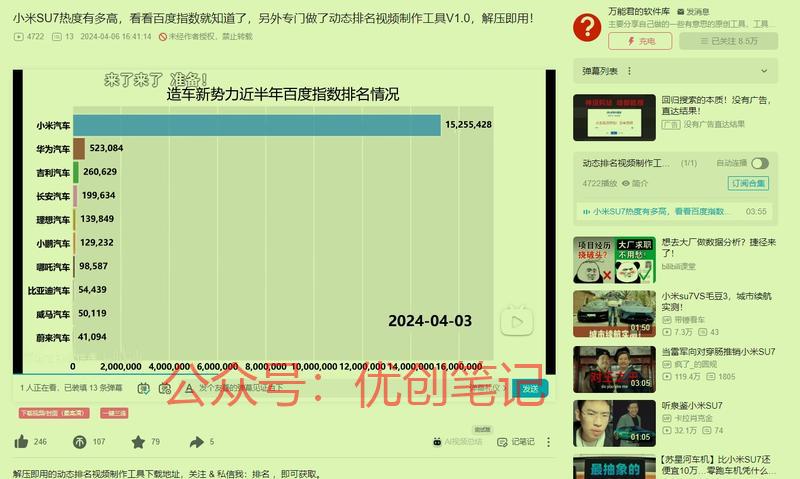This screenshot has width=800, height=479.
Task: Open the ad thumbnail 回归搜索的本质
Action: [614, 117]
